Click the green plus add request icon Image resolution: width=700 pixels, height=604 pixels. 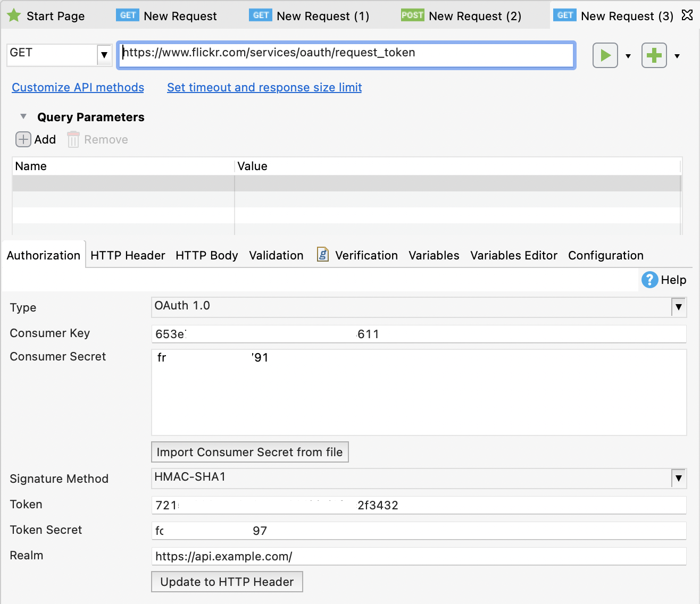point(654,55)
